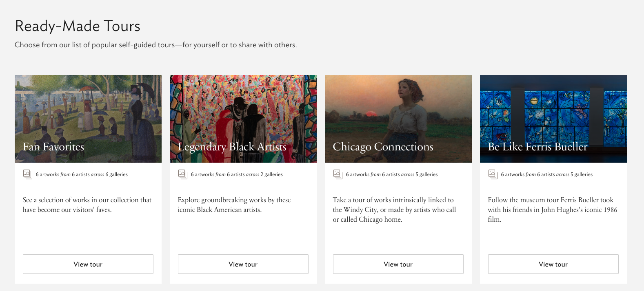The image size is (644, 291).
Task: Click View tour under Legendary Black Artists
Action: point(243,264)
